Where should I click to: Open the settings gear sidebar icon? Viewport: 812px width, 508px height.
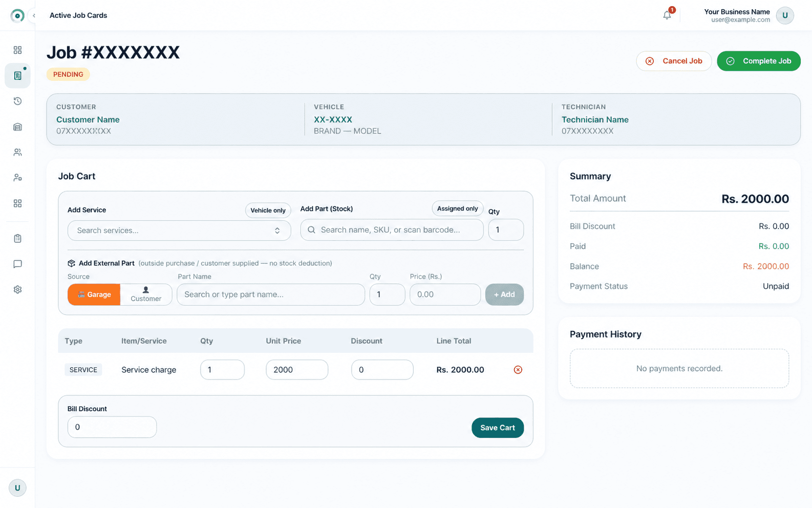17,289
